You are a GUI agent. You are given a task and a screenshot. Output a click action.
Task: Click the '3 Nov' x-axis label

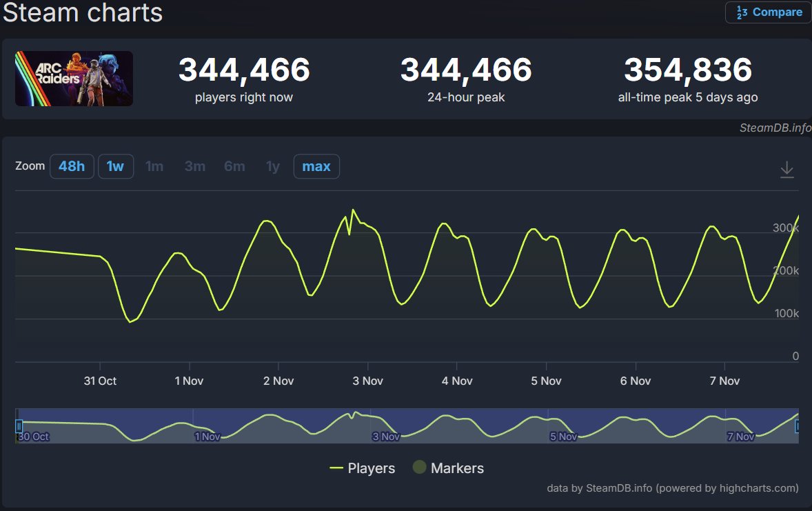point(367,381)
